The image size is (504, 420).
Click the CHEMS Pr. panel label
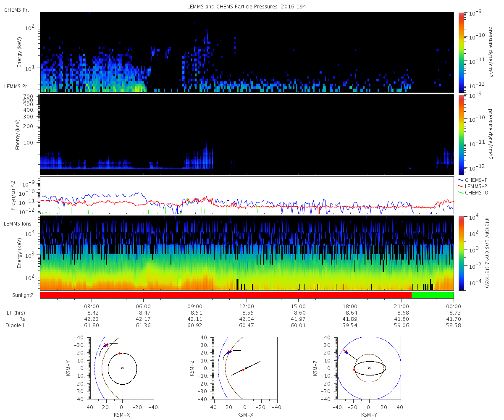pyautogui.click(x=16, y=10)
